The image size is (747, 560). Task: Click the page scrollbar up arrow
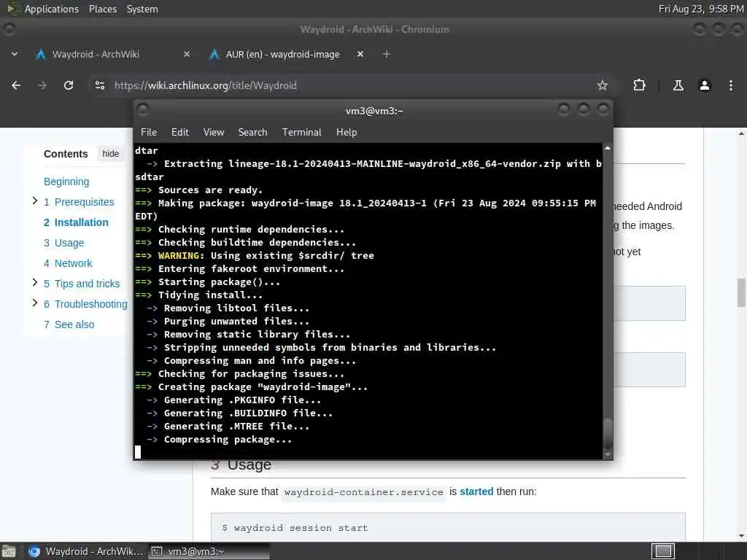point(741,134)
